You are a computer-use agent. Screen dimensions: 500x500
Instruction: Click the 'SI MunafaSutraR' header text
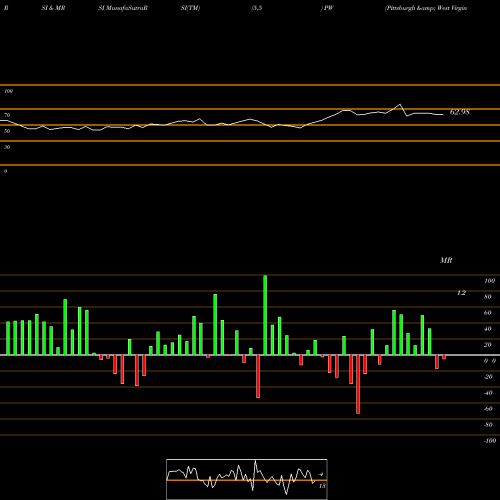point(123,8)
